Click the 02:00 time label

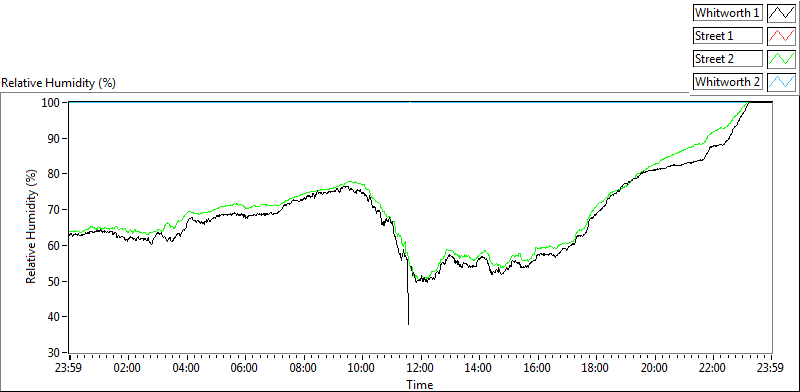point(128,368)
